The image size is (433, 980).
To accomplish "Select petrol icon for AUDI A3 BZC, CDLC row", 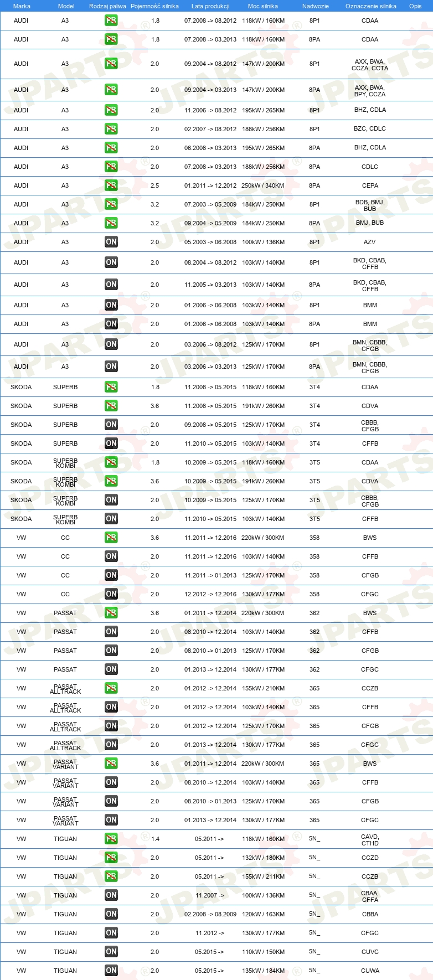I will [x=111, y=129].
